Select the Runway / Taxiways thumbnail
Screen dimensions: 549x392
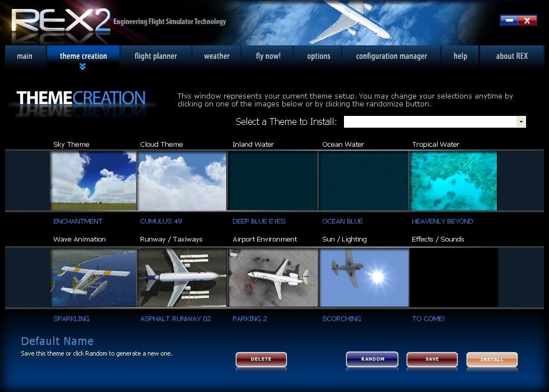[182, 278]
